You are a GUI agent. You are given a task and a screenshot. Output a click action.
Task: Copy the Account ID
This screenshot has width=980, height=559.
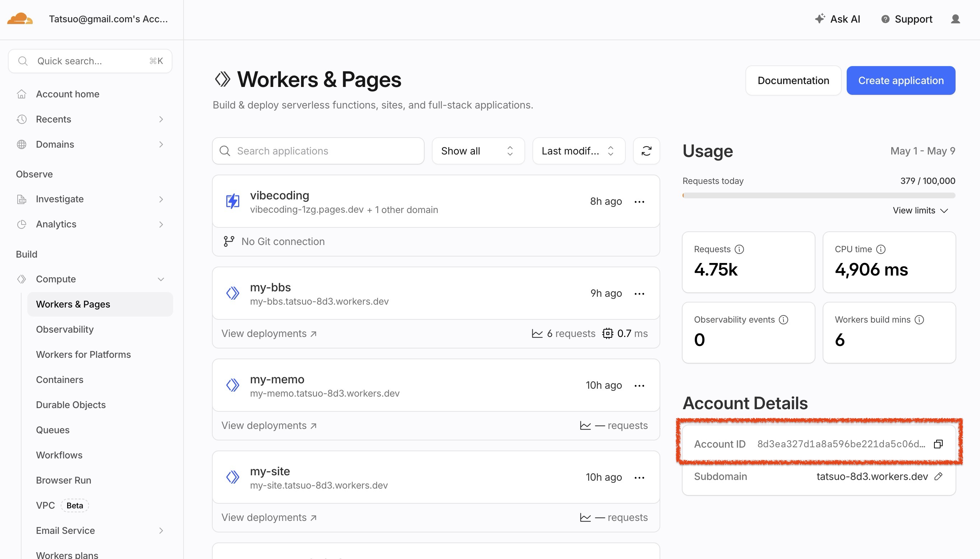point(938,444)
